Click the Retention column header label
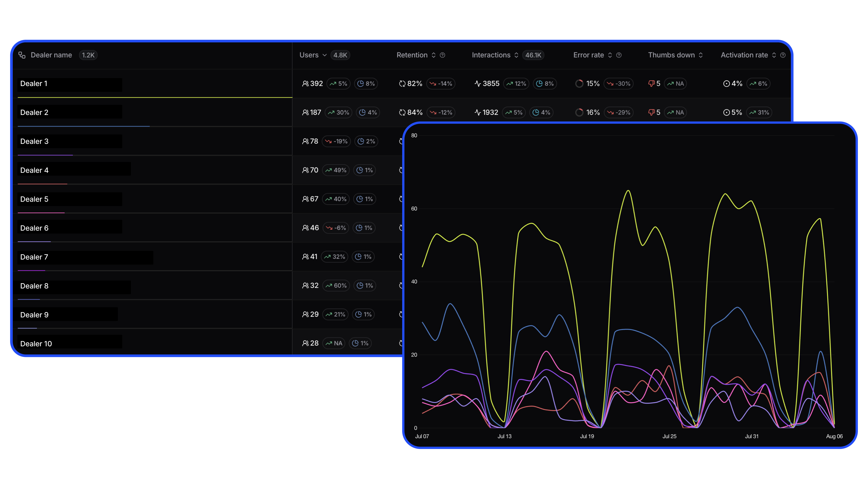The image size is (868, 488). 412,55
